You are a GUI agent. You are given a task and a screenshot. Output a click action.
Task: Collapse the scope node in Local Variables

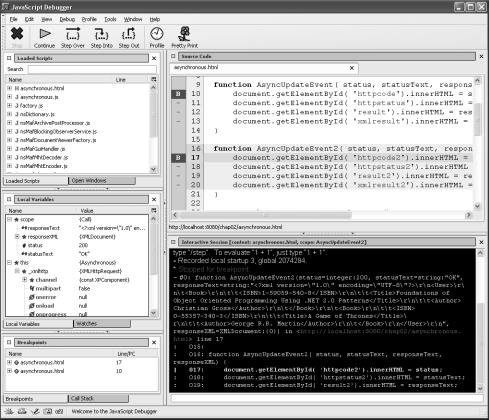10,219
